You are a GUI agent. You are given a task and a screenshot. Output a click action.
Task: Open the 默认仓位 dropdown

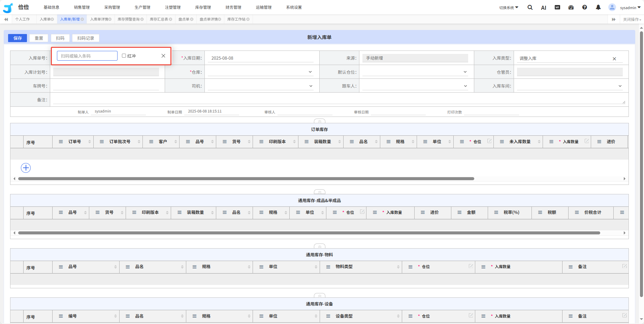tap(465, 72)
